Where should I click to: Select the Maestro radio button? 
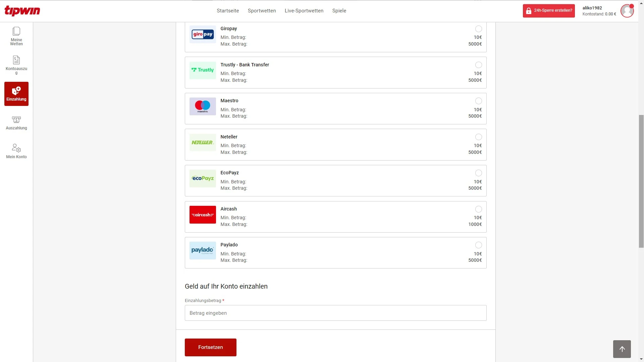click(479, 101)
